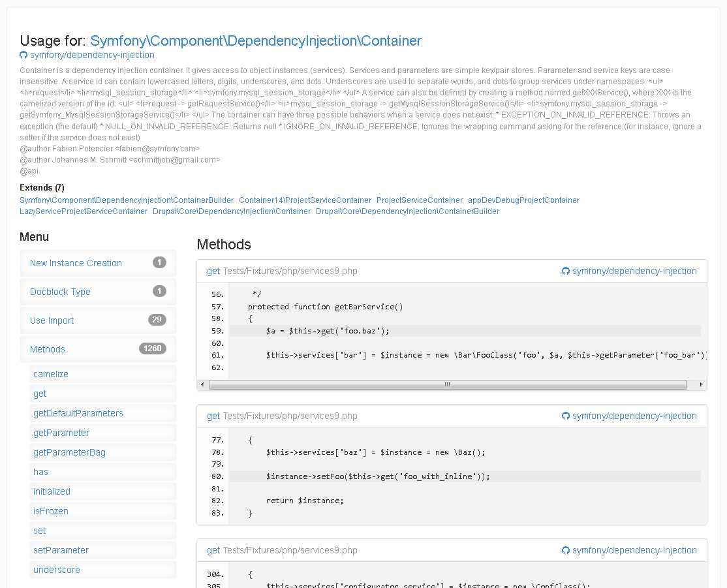The width and height of the screenshot is (727, 588).
Task: Choose initialized method
Action: 103,491
